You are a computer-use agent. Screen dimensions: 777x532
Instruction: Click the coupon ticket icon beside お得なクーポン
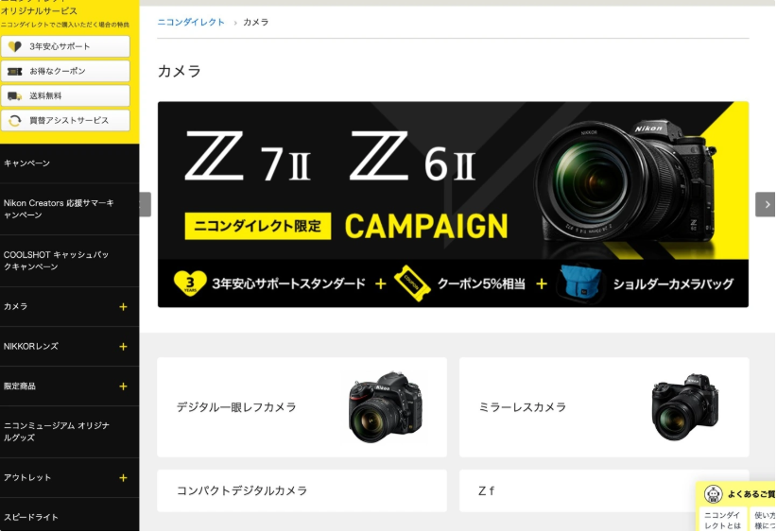15,71
